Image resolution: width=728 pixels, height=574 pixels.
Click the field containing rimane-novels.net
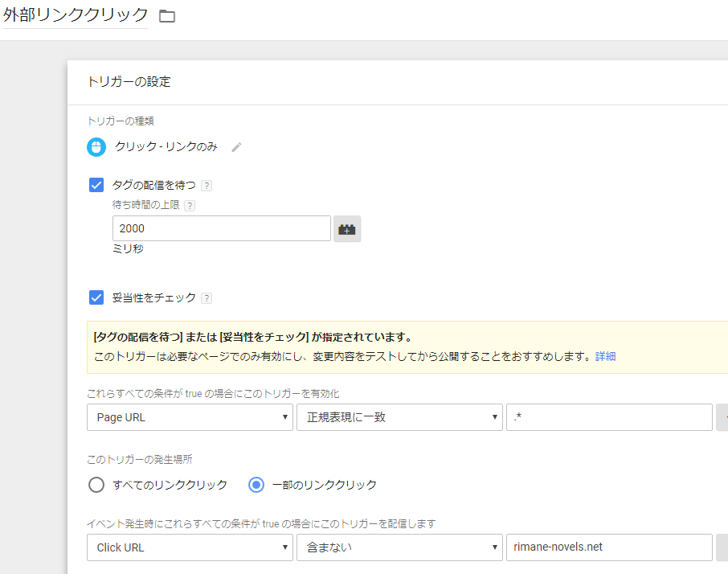pyautogui.click(x=609, y=547)
